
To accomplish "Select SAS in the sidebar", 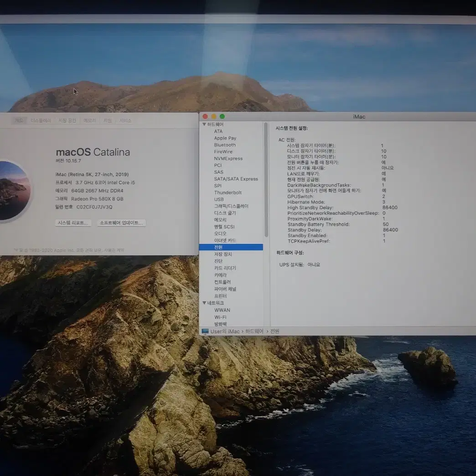I will pyautogui.click(x=218, y=172).
